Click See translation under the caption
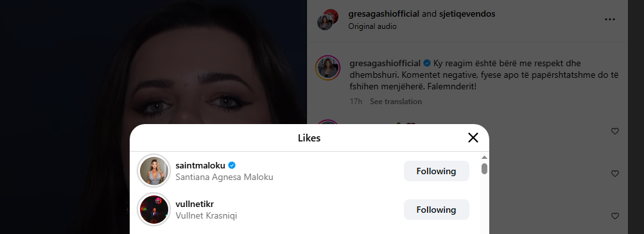Image resolution: width=644 pixels, height=234 pixels. pos(396,102)
